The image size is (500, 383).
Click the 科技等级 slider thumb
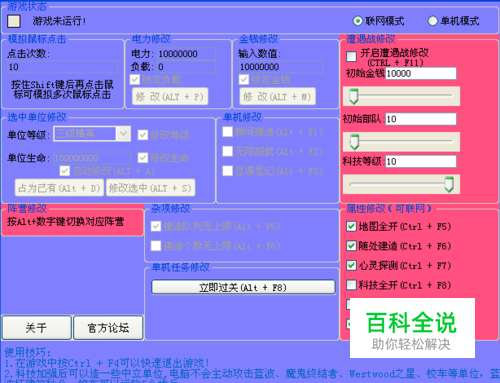point(449,184)
